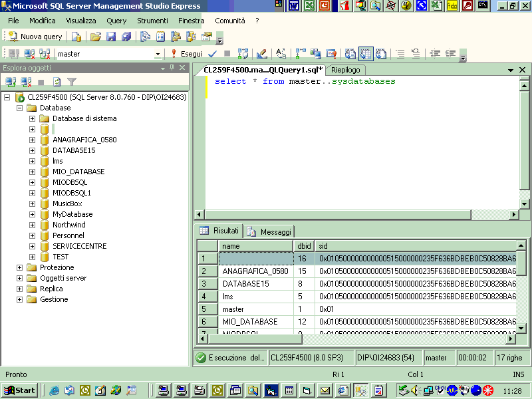
Task: Open Template Explorer toolbar icon
Action: tap(191, 37)
